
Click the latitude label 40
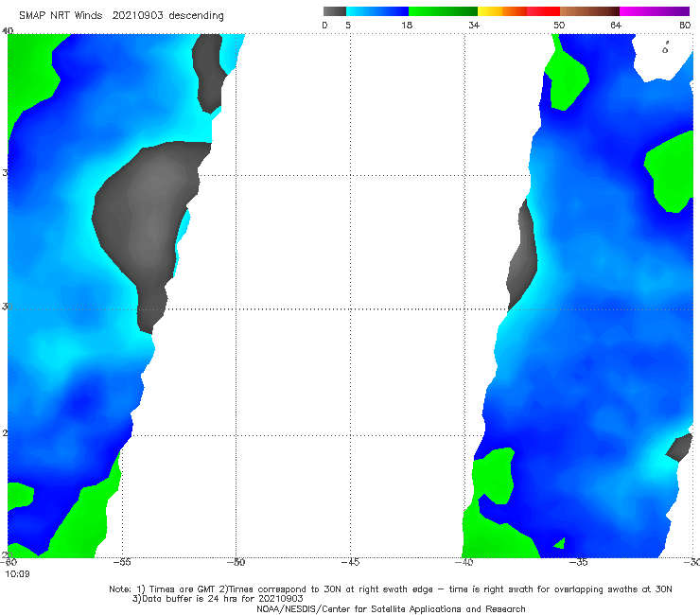[x=8, y=31]
